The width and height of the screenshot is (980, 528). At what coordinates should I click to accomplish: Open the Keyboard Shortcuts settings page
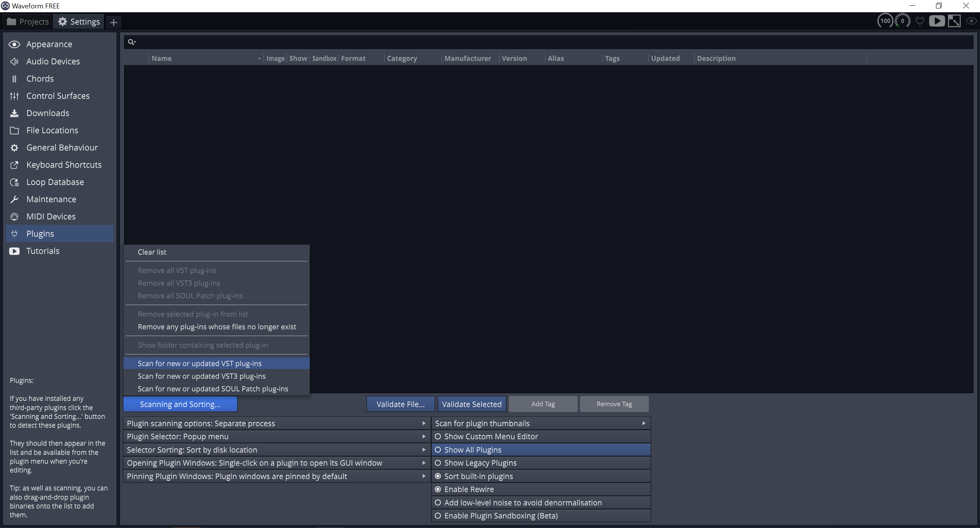pyautogui.click(x=60, y=165)
